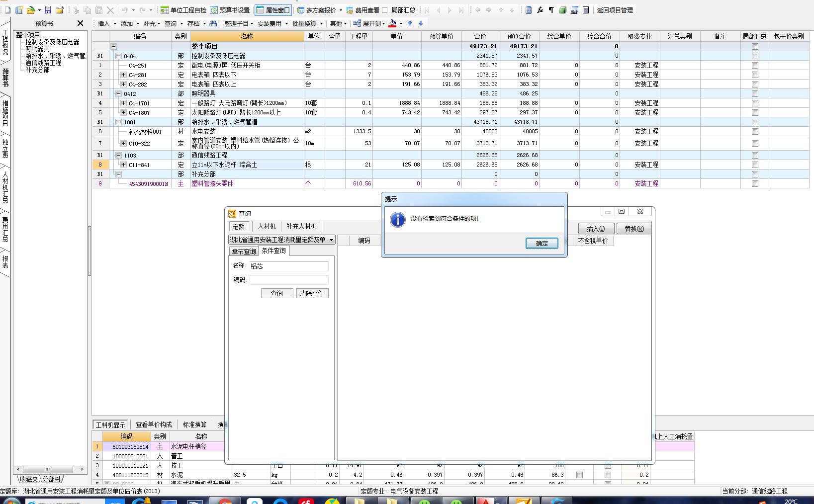Click the redo arrow icon
The height and width of the screenshot is (504, 814).
[143, 10]
